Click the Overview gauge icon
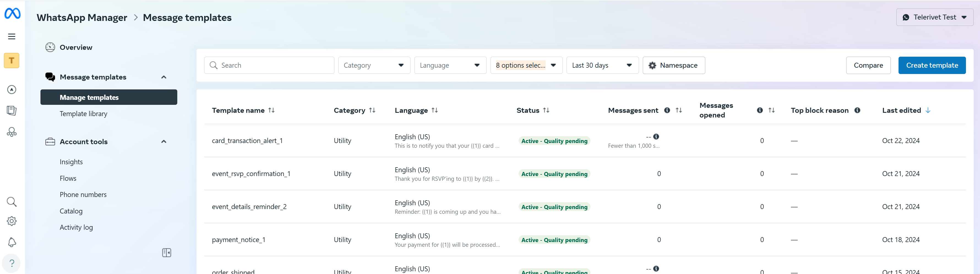 [50, 47]
